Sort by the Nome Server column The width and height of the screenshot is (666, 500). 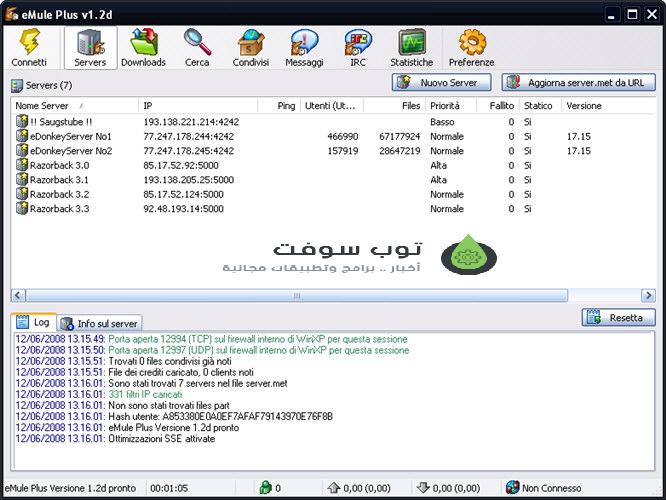75,106
